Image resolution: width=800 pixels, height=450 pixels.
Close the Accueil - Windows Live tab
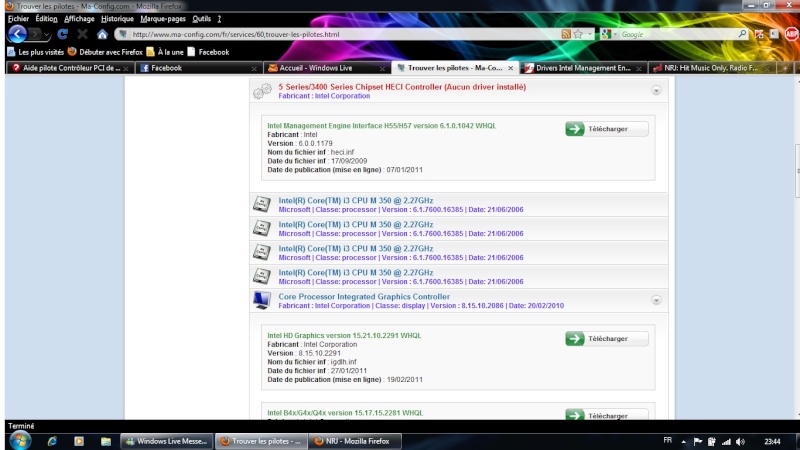(x=382, y=68)
